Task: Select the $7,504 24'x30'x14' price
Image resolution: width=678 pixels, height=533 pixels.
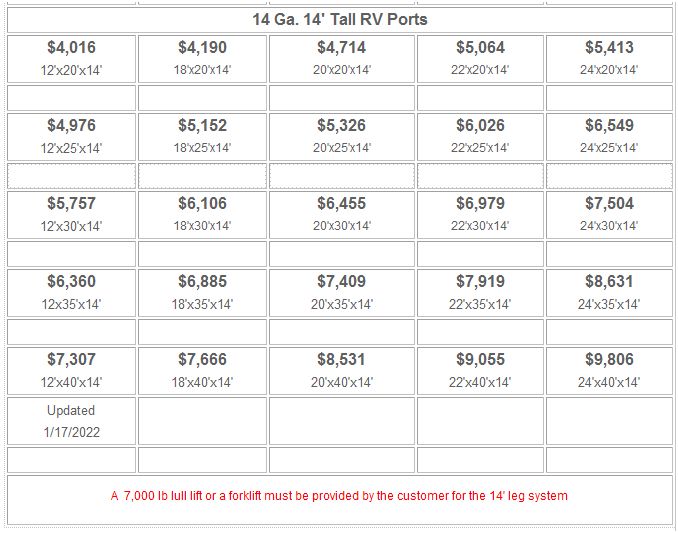Action: 609,204
